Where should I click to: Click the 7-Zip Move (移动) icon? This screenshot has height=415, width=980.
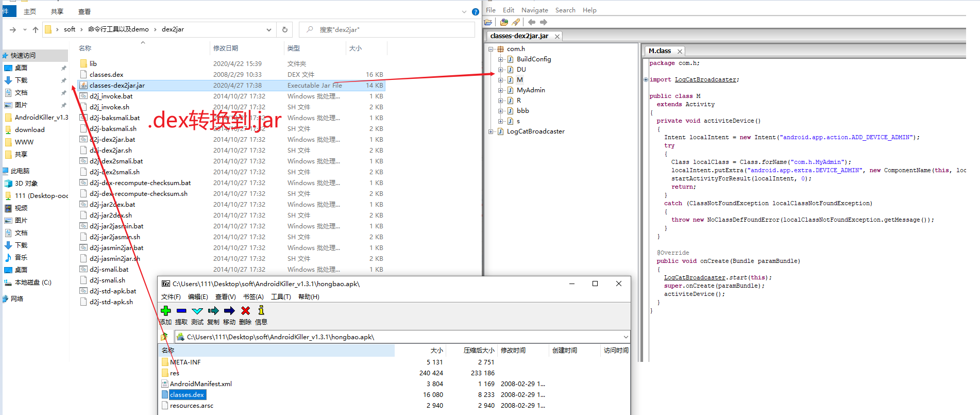pos(229,310)
